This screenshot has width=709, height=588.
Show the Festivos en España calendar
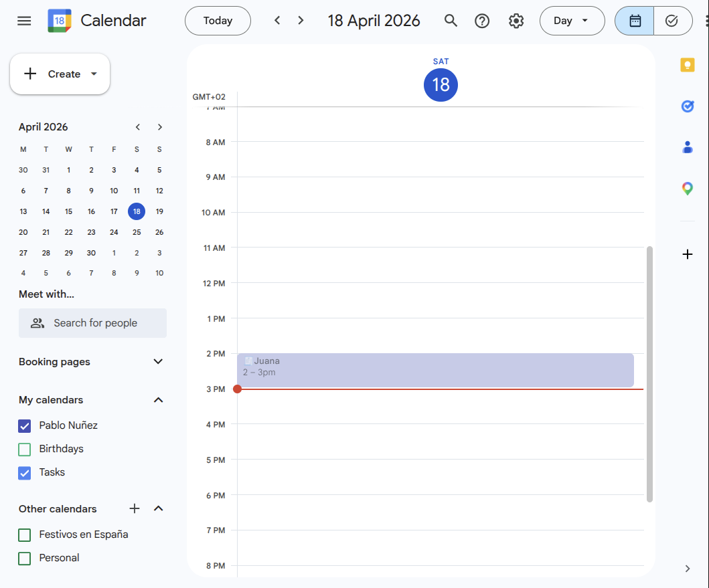click(24, 534)
